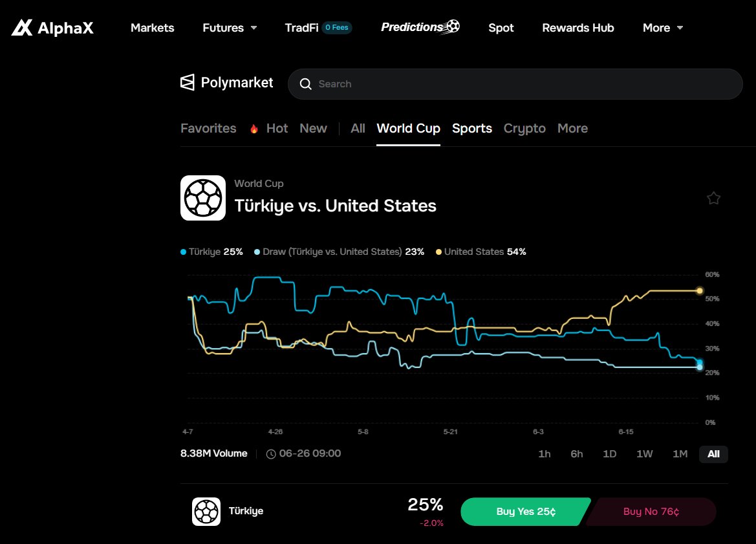The width and height of the screenshot is (756, 544).
Task: Click the soccer ball market thumbnail
Action: click(203, 198)
